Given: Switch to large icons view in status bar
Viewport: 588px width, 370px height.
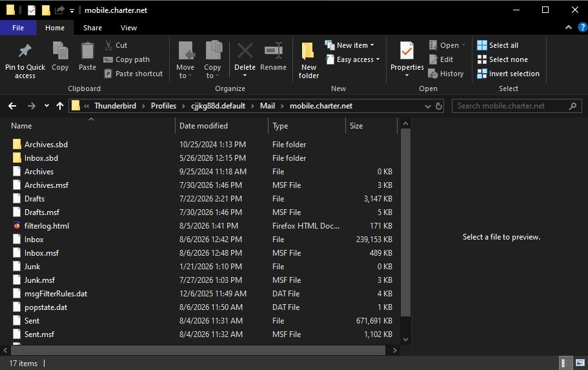Looking at the screenshot, I should (x=580, y=363).
